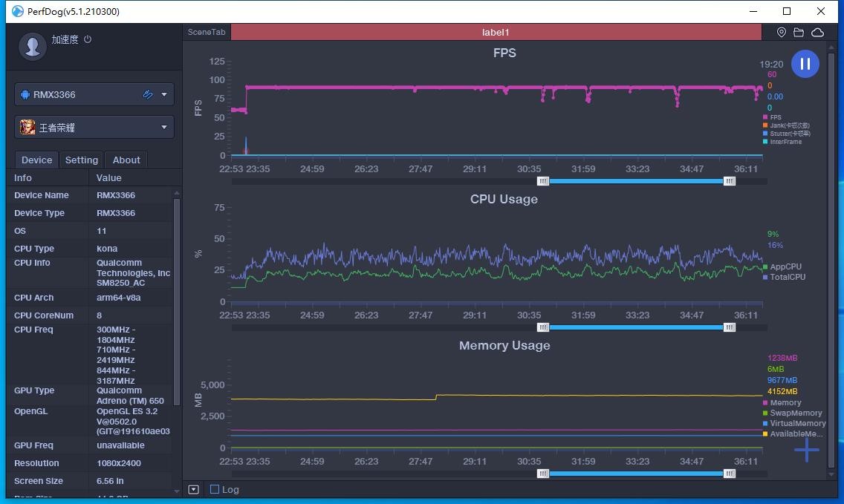Screen dimensions: 844x504
Task: Click the bottom-left panel collapse arrow icon
Action: point(194,489)
